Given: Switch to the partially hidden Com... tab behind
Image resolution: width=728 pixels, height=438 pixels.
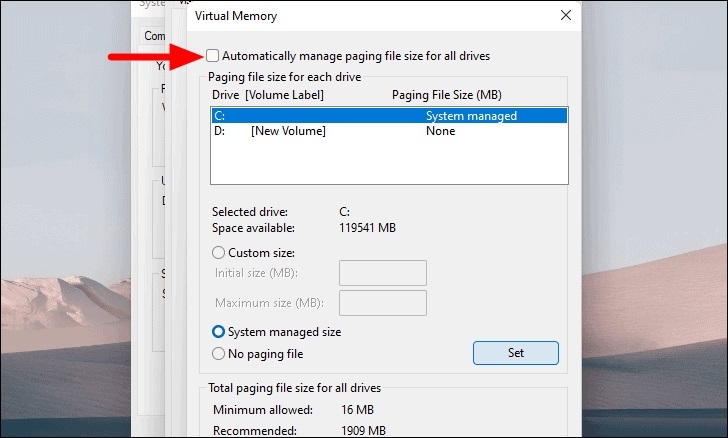Looking at the screenshot, I should click(154, 36).
